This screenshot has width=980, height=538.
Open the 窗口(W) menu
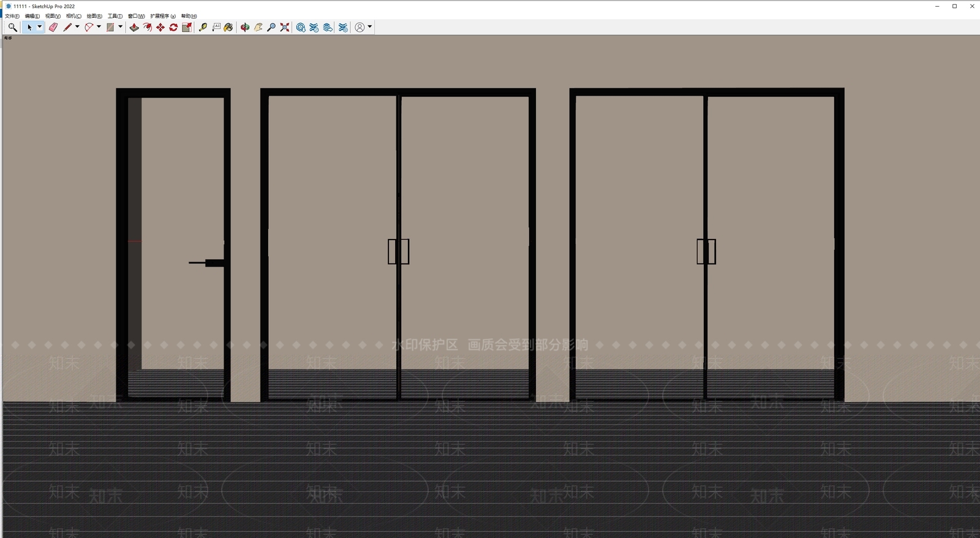click(136, 16)
